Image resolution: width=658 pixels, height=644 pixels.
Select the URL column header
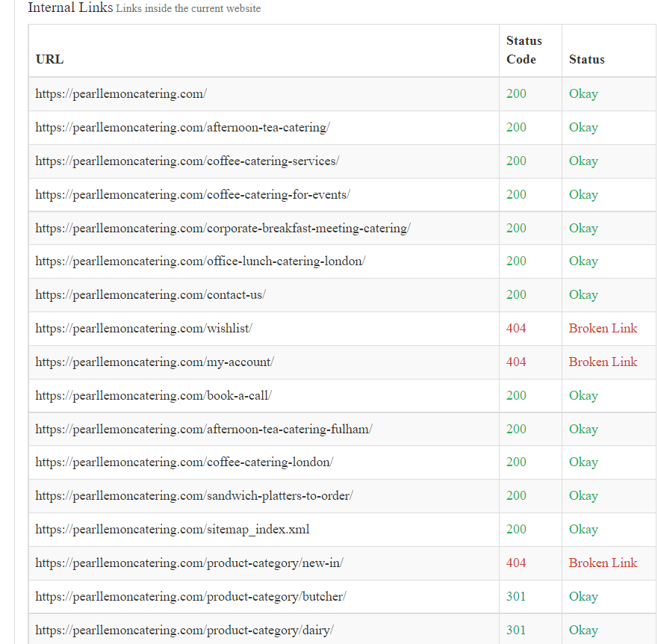tap(49, 60)
